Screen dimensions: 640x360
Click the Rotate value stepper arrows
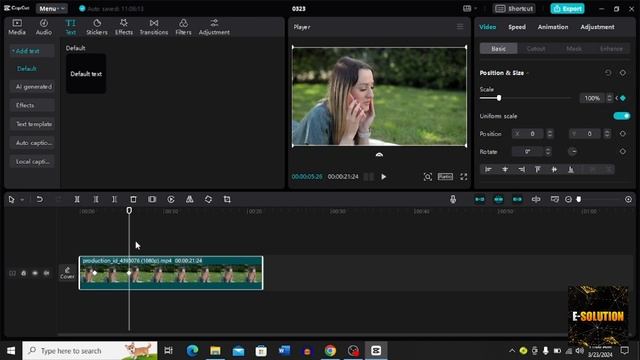click(x=548, y=151)
